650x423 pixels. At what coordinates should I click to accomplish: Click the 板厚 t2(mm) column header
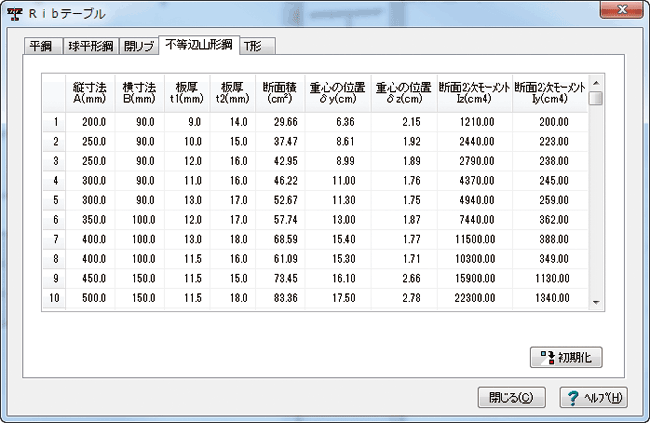[x=233, y=93]
